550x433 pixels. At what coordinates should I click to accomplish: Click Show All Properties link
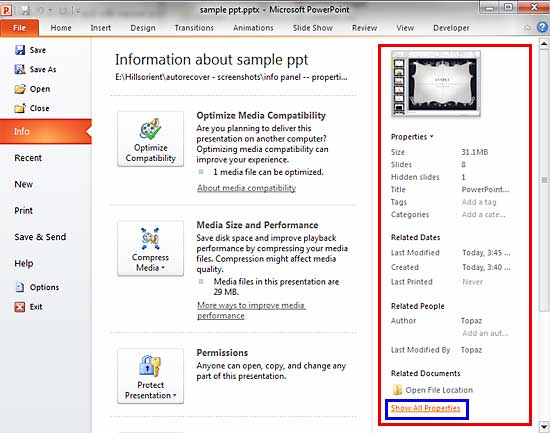425,408
